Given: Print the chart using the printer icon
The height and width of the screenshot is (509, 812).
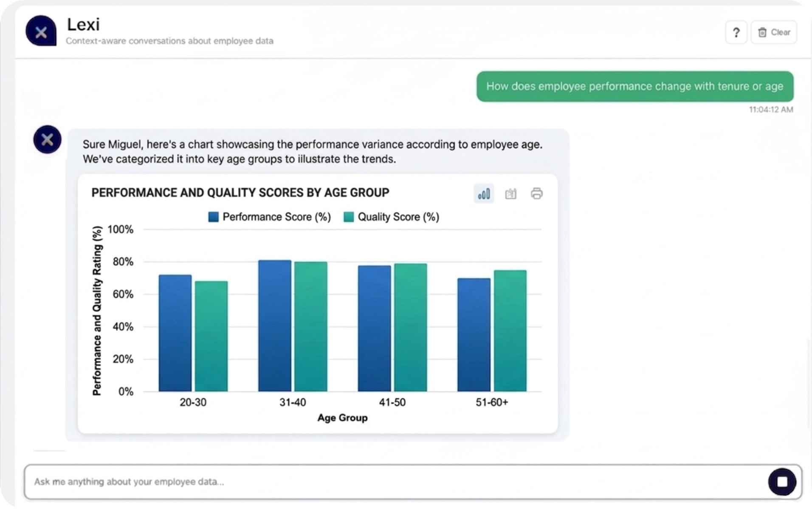Looking at the screenshot, I should [536, 194].
